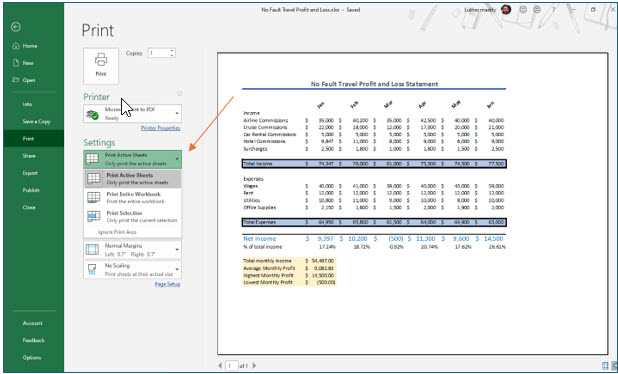Click the user profile picture

[506, 9]
